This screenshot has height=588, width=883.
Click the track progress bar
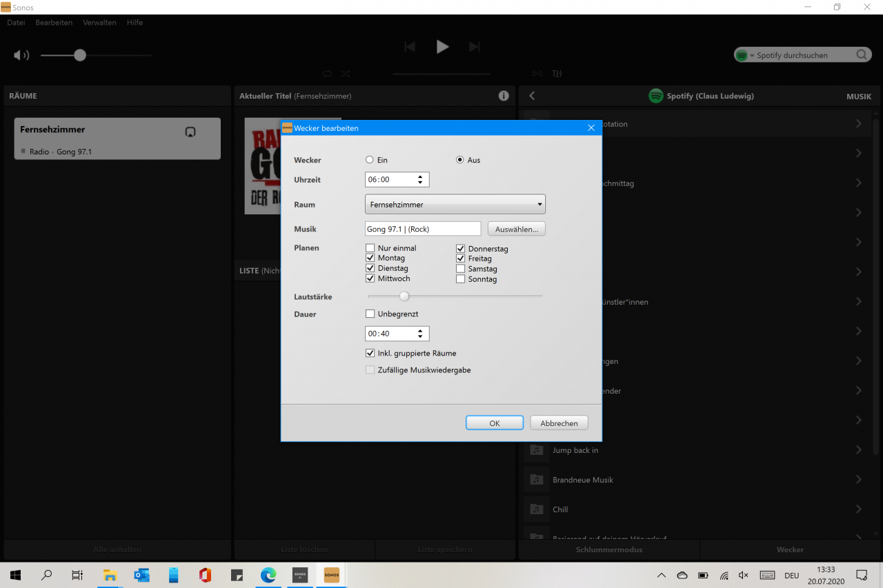[x=441, y=74]
